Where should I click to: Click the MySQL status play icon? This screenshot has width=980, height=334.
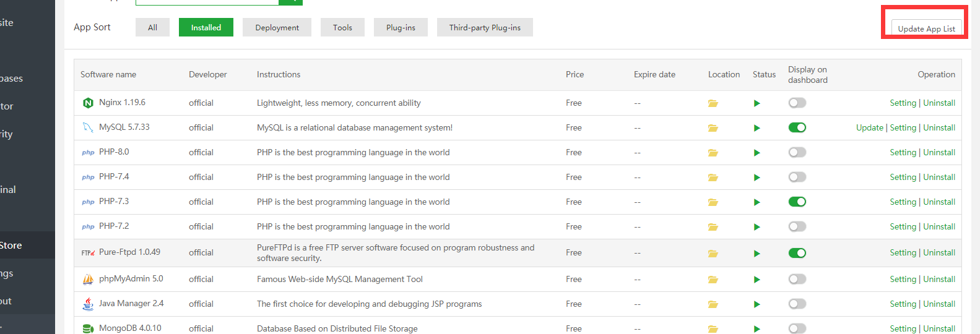click(x=757, y=128)
